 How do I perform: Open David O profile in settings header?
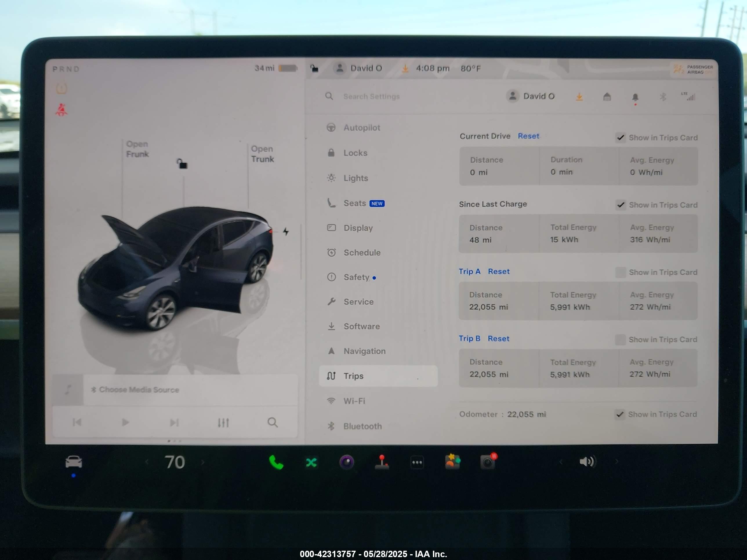click(531, 96)
